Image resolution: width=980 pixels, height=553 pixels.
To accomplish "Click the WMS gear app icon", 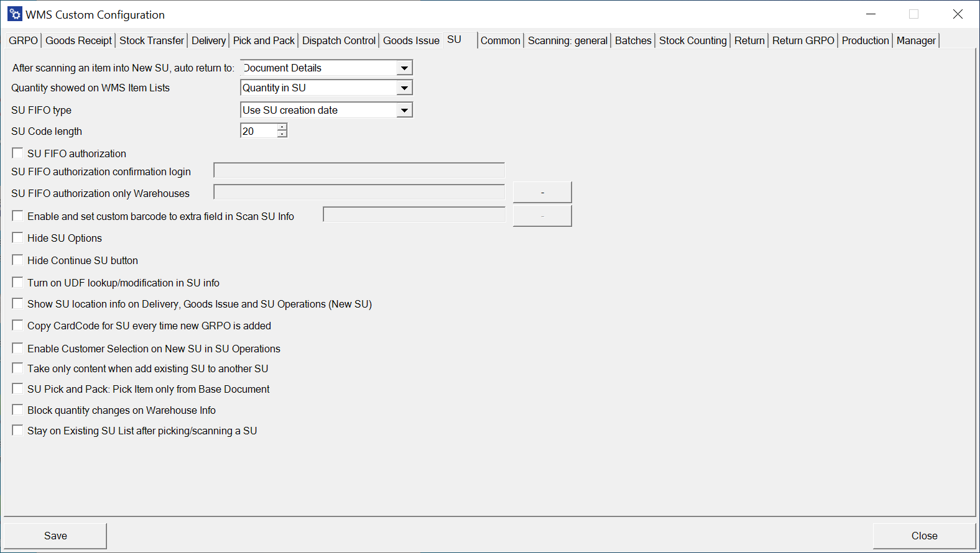I will click(14, 14).
